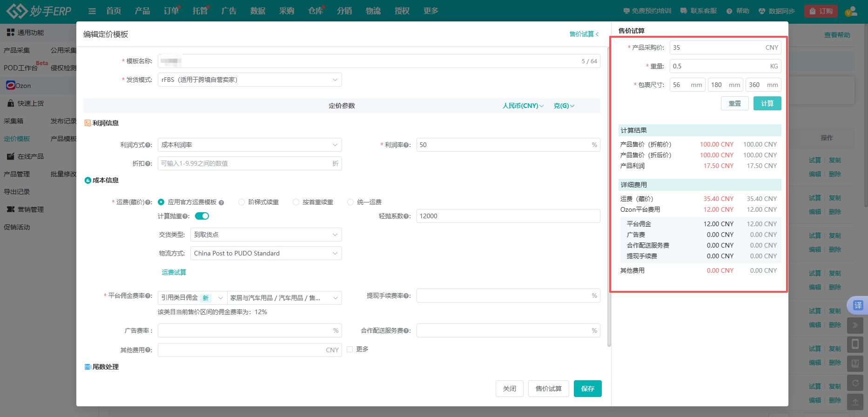Click the user avatar icon in header
The height and width of the screenshot is (417, 868).
pyautogui.click(x=851, y=11)
